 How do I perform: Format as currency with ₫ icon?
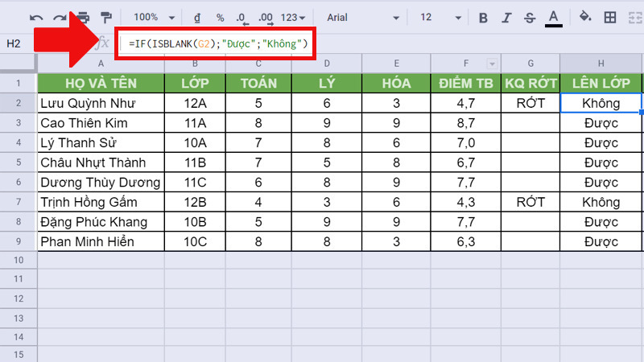pyautogui.click(x=198, y=17)
